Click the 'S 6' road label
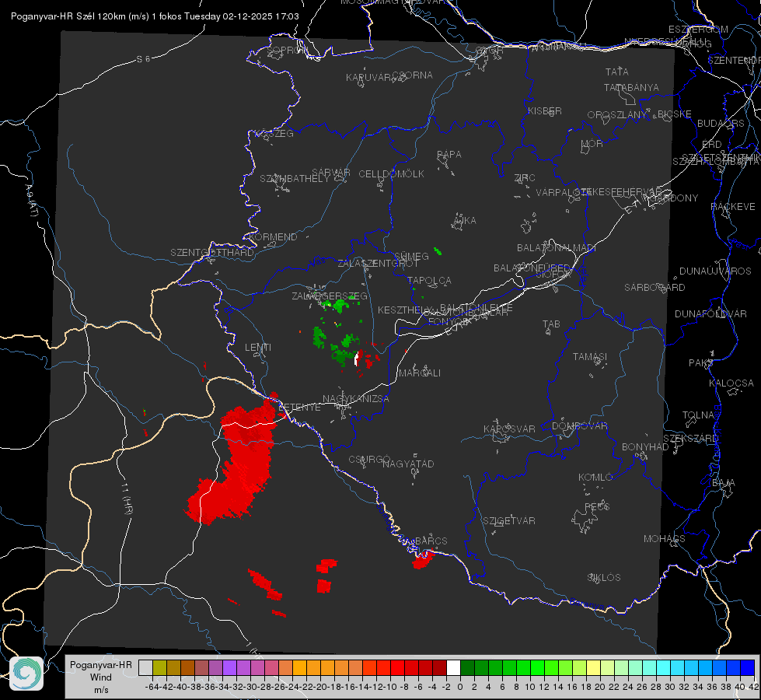Screen dimensions: 761x700 [143, 59]
